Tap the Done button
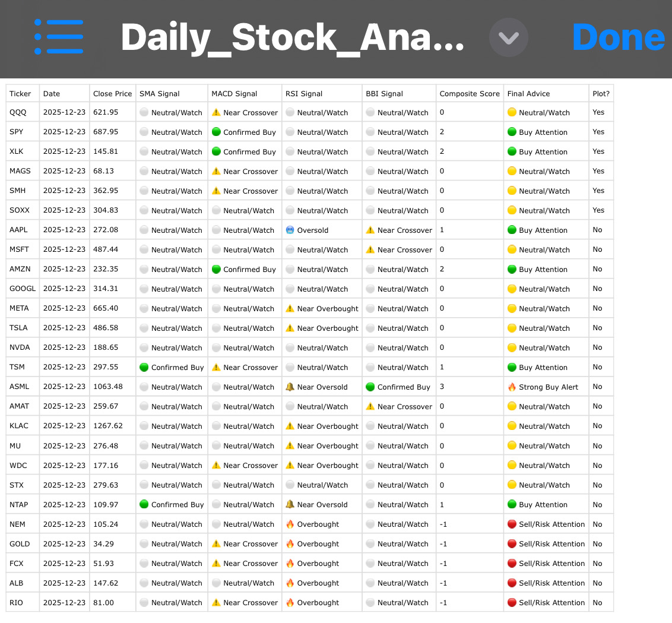 [619, 37]
